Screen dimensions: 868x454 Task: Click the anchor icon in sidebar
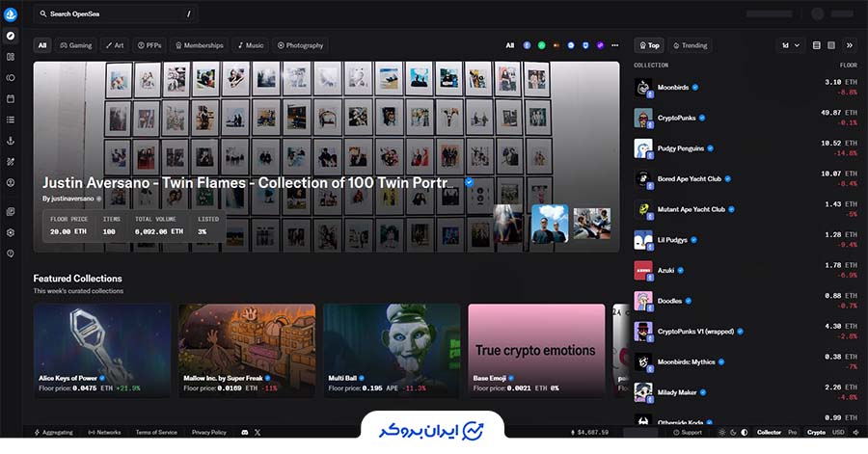point(11,141)
